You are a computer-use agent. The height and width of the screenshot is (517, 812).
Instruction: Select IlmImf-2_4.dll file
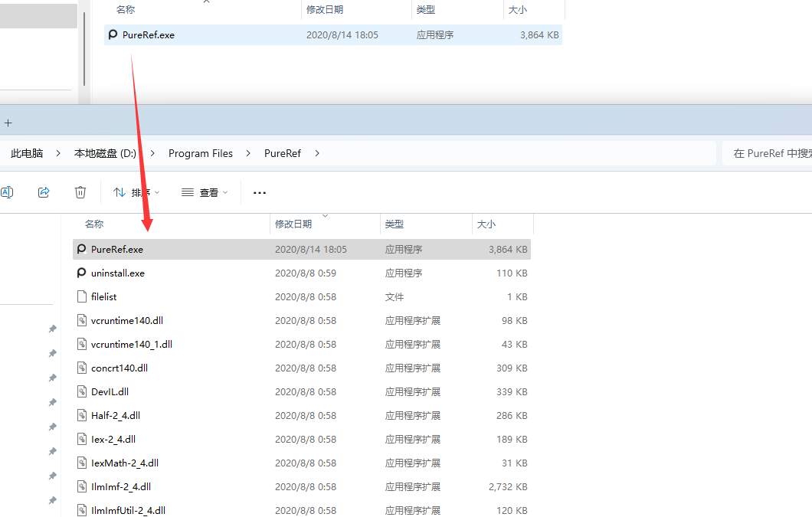[x=302, y=487]
